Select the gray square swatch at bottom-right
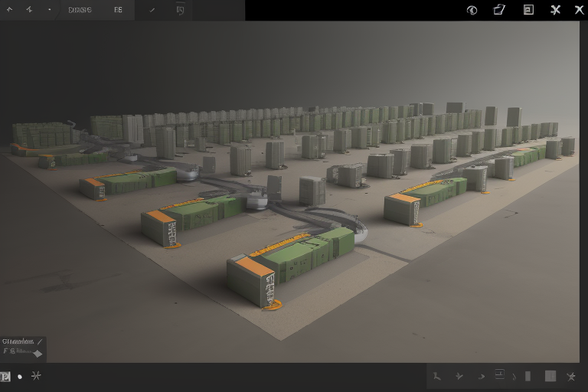The image size is (588, 392). [x=550, y=376]
